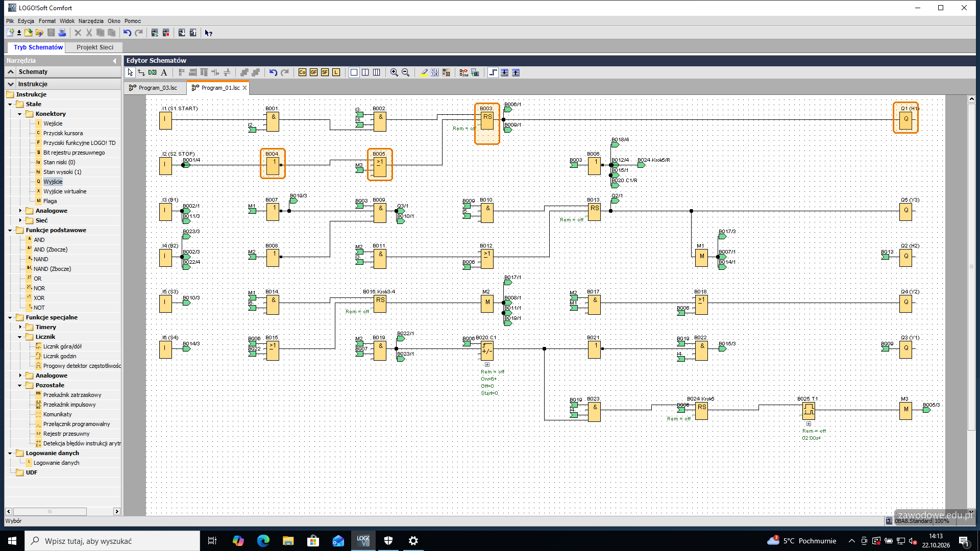This screenshot has width=980, height=551.
Task: Click the zoom in magnifier
Action: click(x=394, y=72)
